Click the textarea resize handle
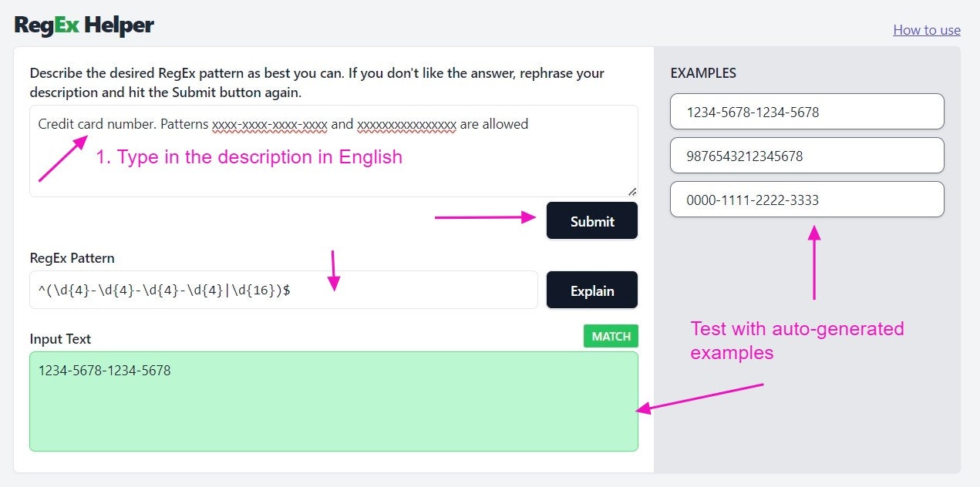 [x=632, y=190]
